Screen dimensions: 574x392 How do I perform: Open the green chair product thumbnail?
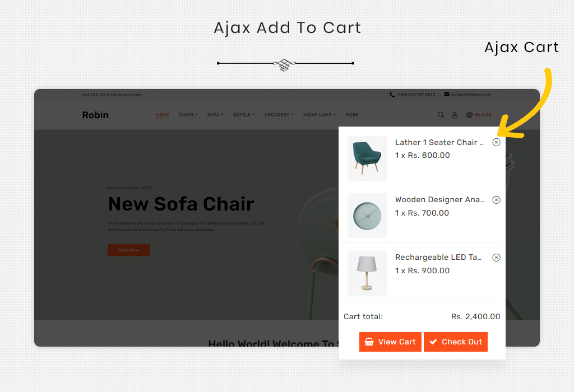coord(367,158)
